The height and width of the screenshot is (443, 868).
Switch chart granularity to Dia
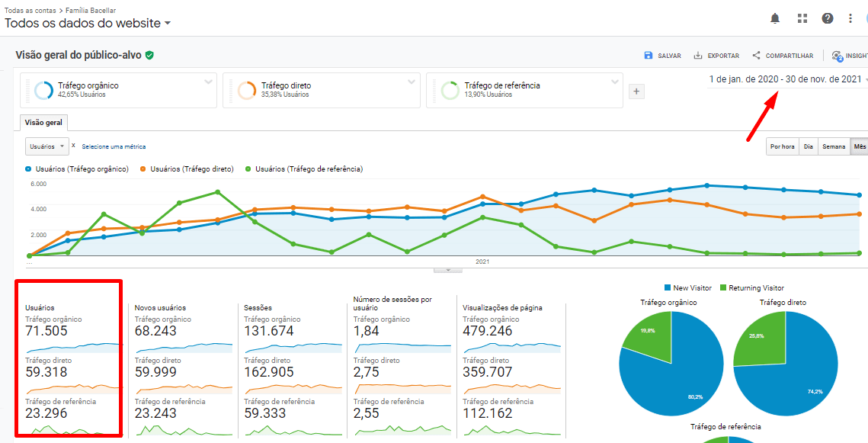(x=808, y=146)
